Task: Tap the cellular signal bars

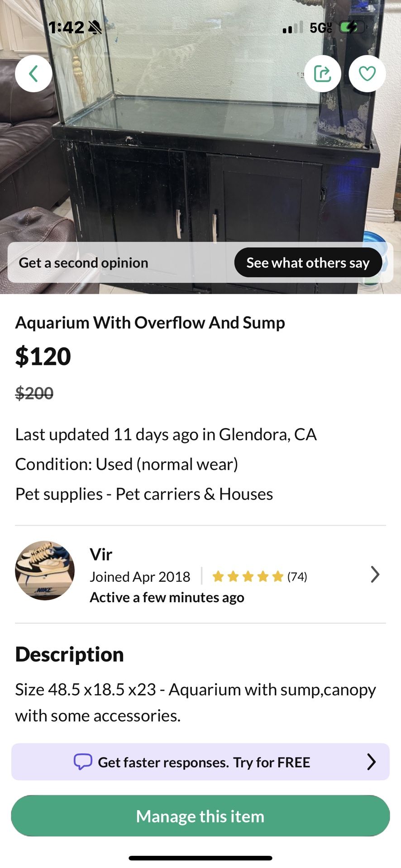Action: 292,28
